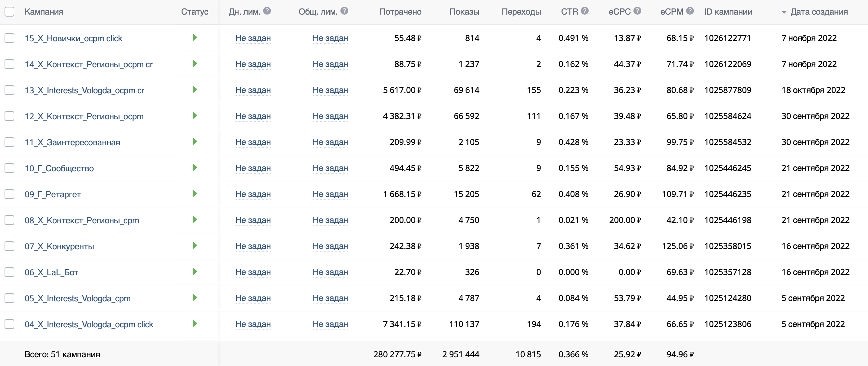This screenshot has width=868, height=366.
Task: Click the eCPC help question icon
Action: click(637, 11)
